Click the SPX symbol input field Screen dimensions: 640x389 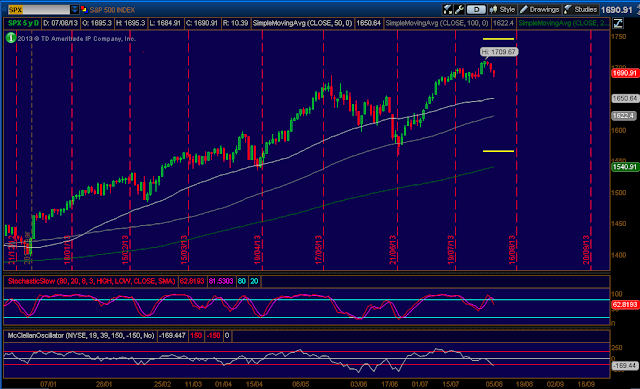tap(39, 9)
